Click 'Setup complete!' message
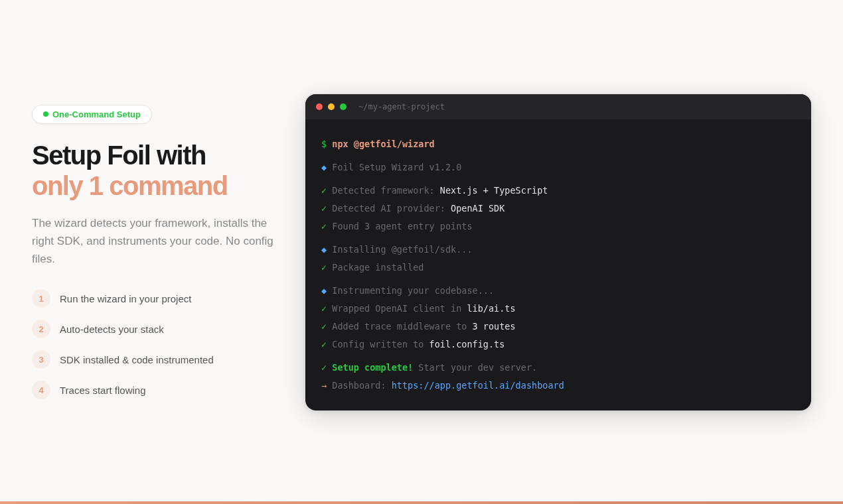The image size is (843, 504). [372, 367]
